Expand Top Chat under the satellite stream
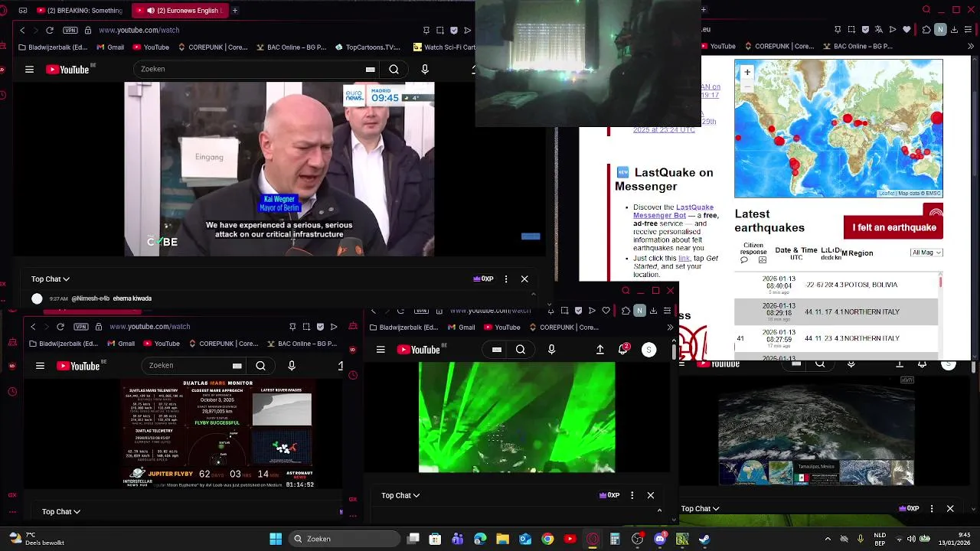The image size is (980, 551). click(x=701, y=509)
